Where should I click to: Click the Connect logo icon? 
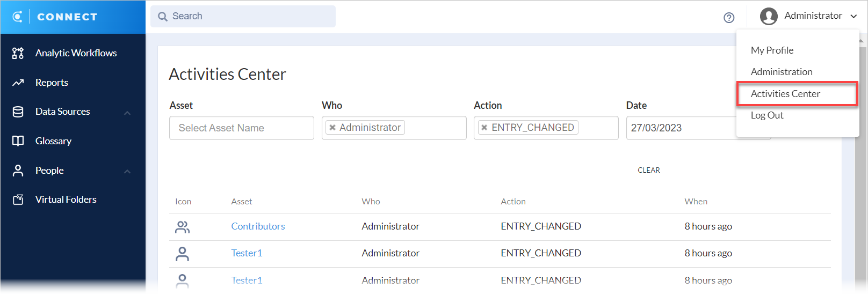click(18, 17)
